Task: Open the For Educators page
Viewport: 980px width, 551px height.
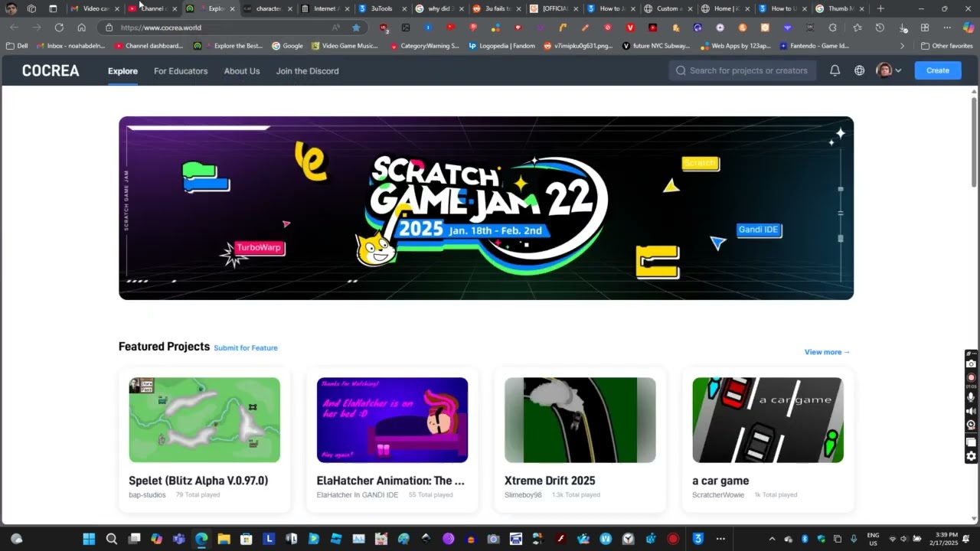Action: pyautogui.click(x=181, y=71)
